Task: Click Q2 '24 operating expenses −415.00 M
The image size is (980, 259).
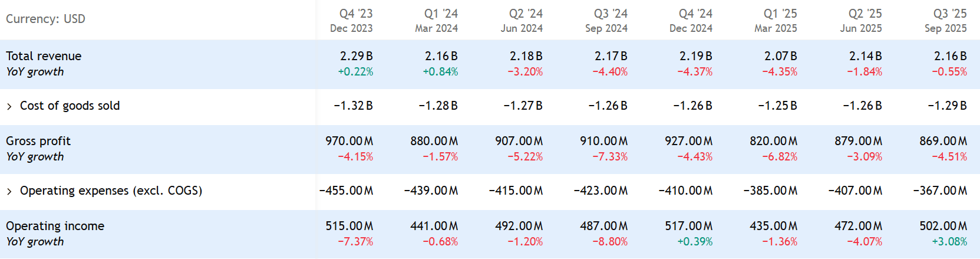Action: [516, 191]
